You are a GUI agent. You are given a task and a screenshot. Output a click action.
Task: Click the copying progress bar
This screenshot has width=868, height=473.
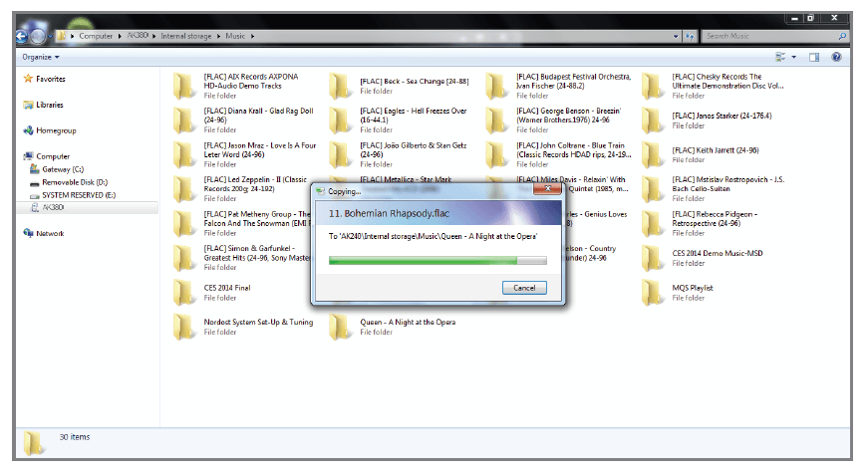(x=437, y=261)
